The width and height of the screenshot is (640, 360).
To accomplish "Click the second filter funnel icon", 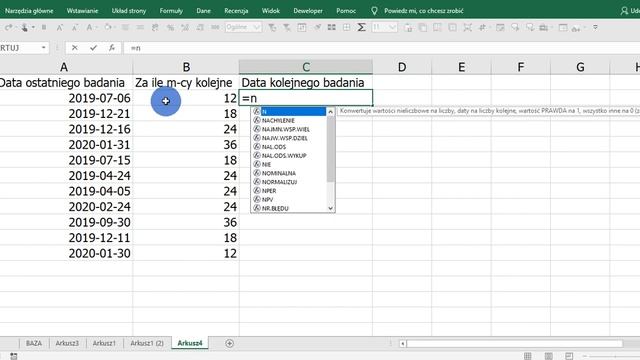I will [287, 27].
